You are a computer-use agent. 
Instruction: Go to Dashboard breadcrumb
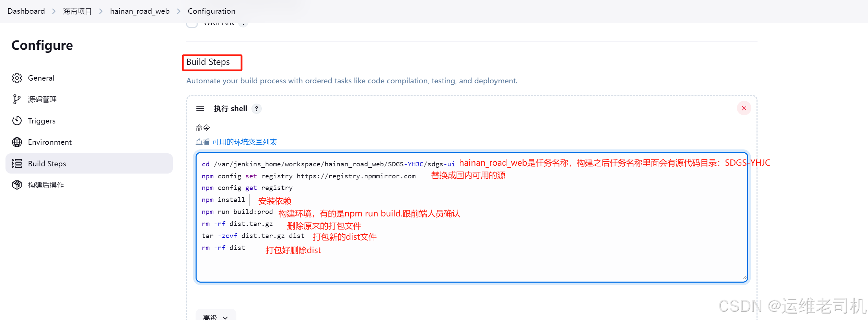[26, 11]
